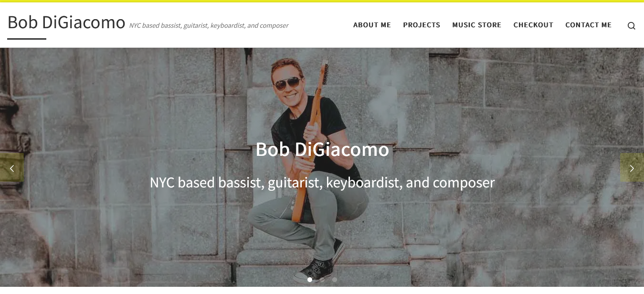
Task: Click the yellow accent bar at page top
Action: [322, 1]
